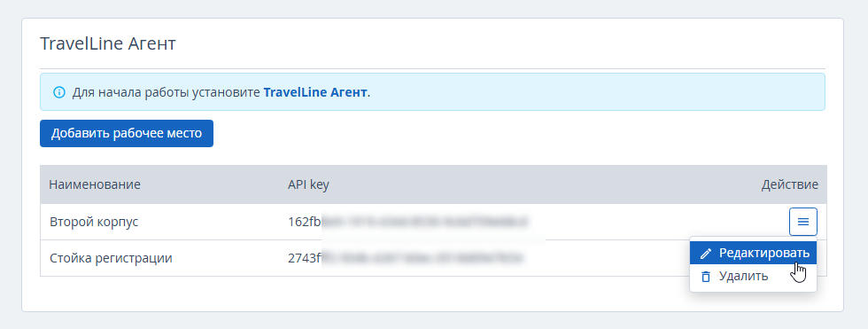
Task: Click the Стойка регистрации row name
Action: click(x=111, y=258)
